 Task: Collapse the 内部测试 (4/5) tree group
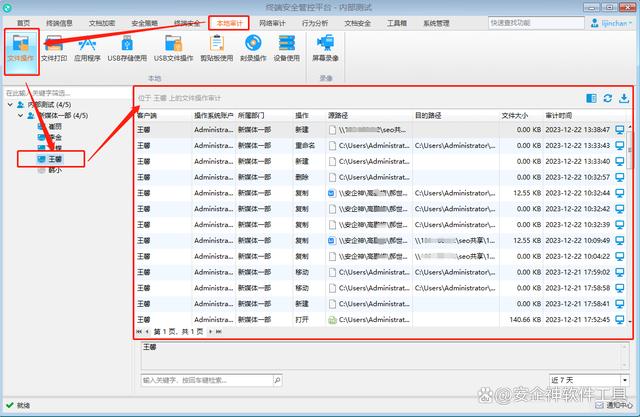click(x=10, y=105)
